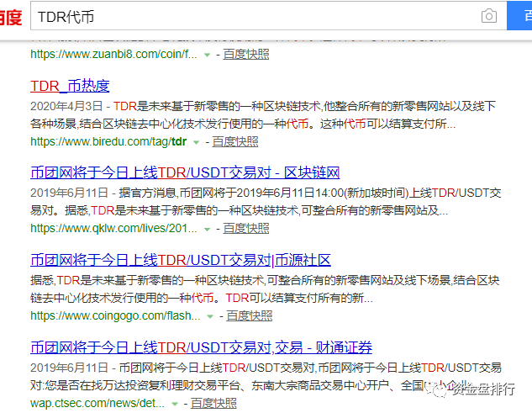The height and width of the screenshot is (413, 532).
Task: Open result titled 币团网将于今日上线TDR/USDT交易对|币源社区
Action: click(181, 261)
